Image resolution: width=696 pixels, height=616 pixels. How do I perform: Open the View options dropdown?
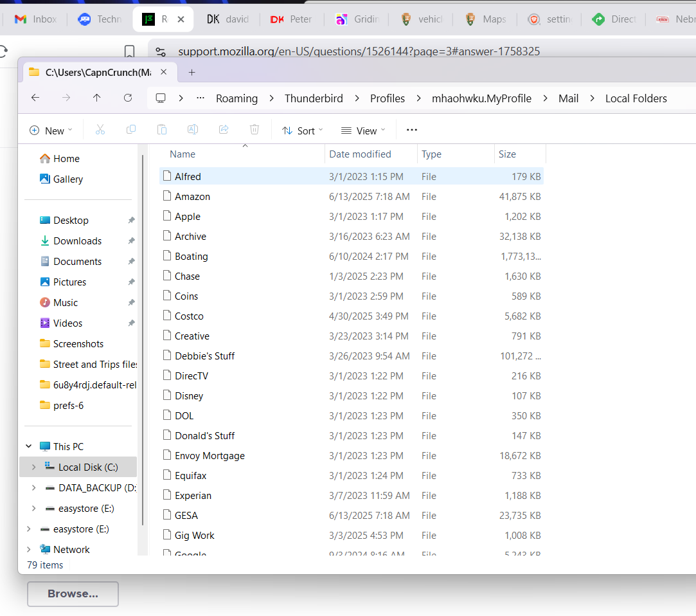tap(363, 131)
